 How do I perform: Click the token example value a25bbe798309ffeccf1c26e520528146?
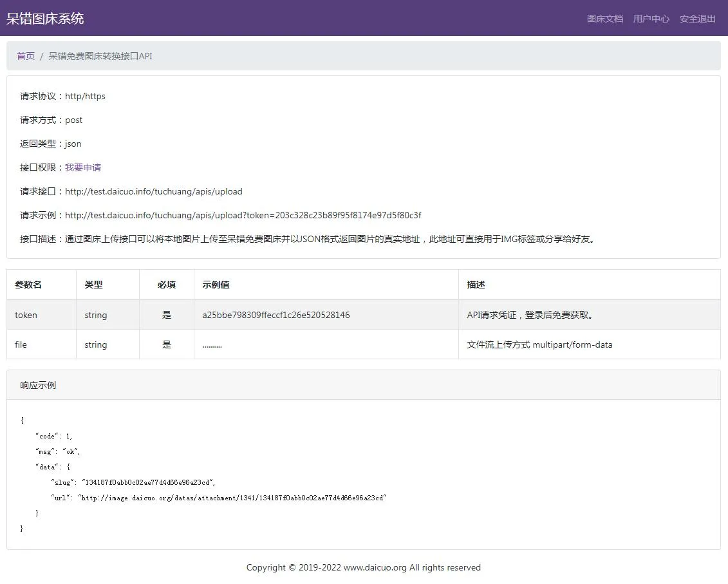click(275, 315)
